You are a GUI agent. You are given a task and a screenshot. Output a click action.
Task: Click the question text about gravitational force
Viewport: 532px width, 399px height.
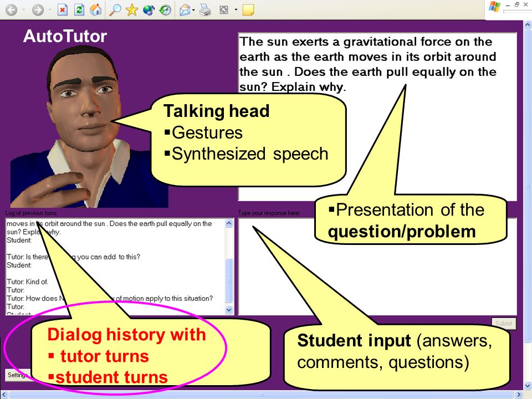(x=368, y=64)
